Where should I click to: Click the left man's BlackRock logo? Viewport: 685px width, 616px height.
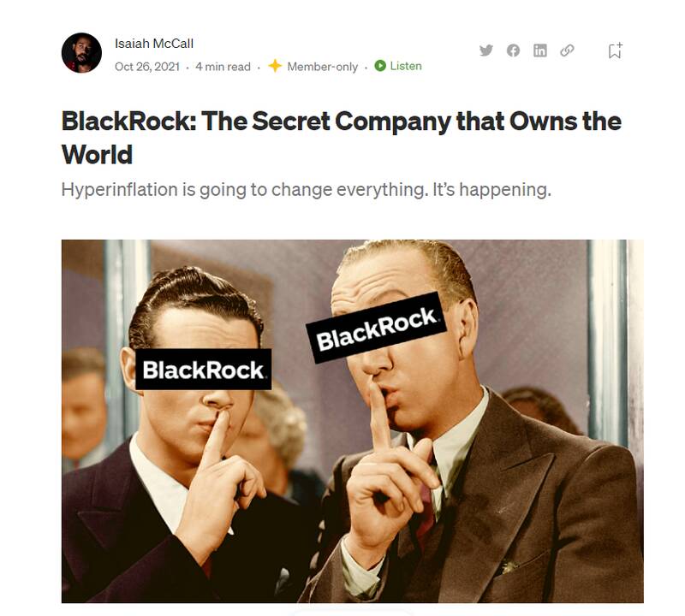[203, 370]
